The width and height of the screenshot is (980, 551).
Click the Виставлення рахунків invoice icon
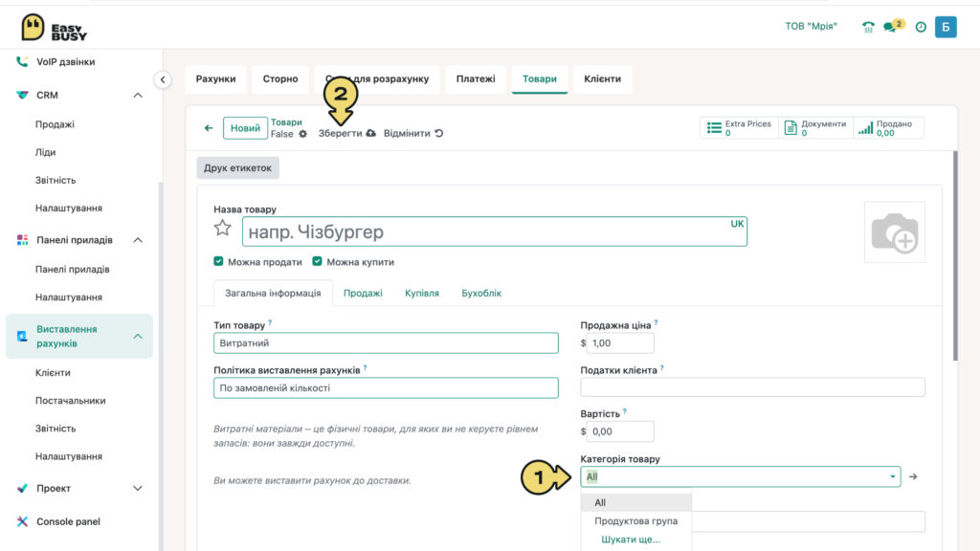[22, 336]
